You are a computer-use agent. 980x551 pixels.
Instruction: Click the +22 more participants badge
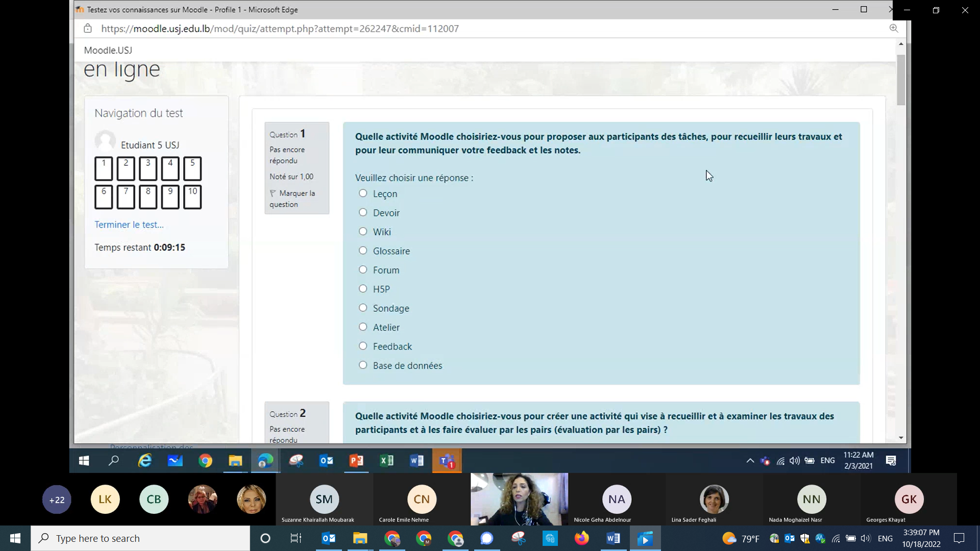pos(57,499)
